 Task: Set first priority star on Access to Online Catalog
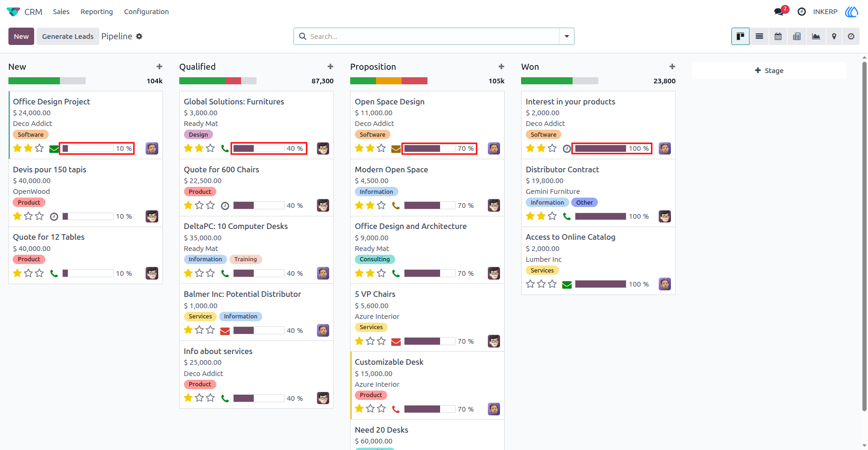(x=530, y=284)
